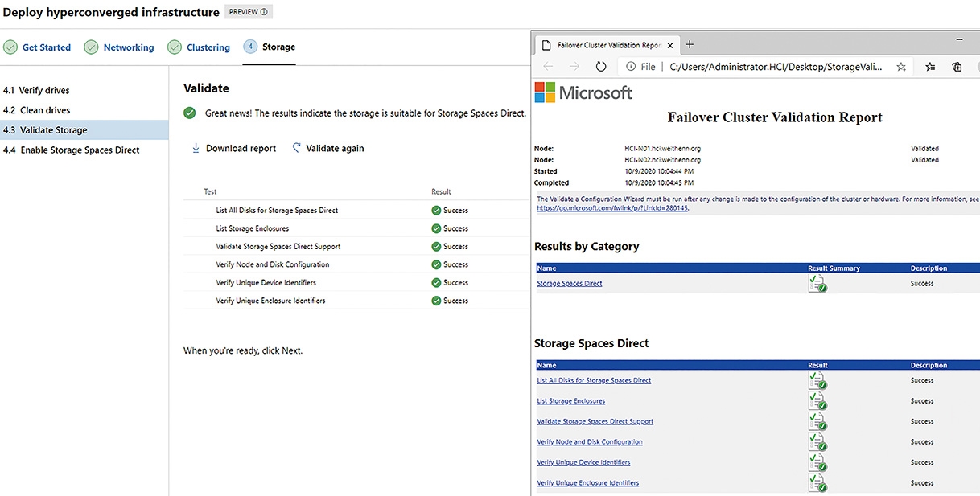
Task: Click success icon for List All Disks test
Action: [x=436, y=211]
